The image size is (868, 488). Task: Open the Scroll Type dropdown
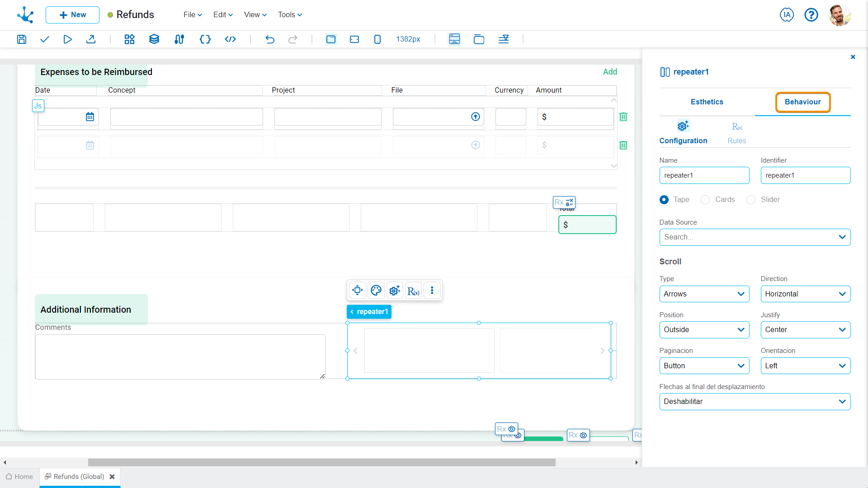point(703,293)
